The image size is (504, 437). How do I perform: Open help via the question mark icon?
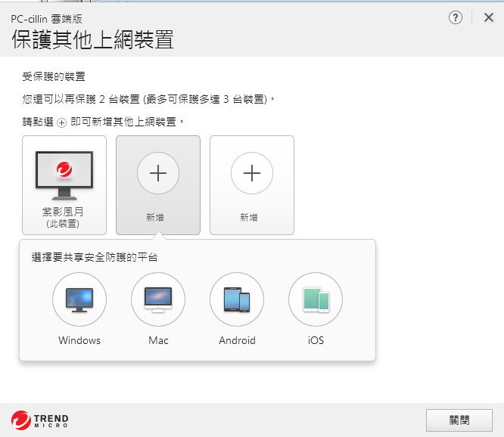pos(456,17)
